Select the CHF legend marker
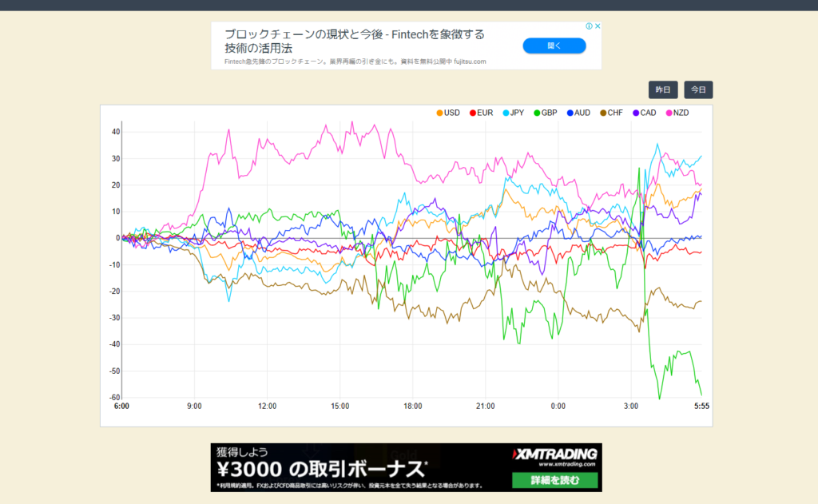The height and width of the screenshot is (504, 818). [602, 113]
